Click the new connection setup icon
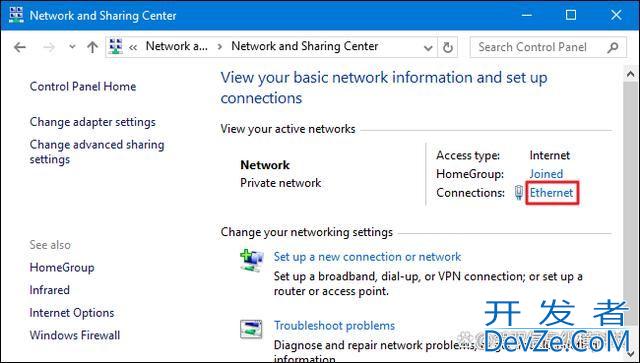The height and width of the screenshot is (363, 640). [252, 260]
